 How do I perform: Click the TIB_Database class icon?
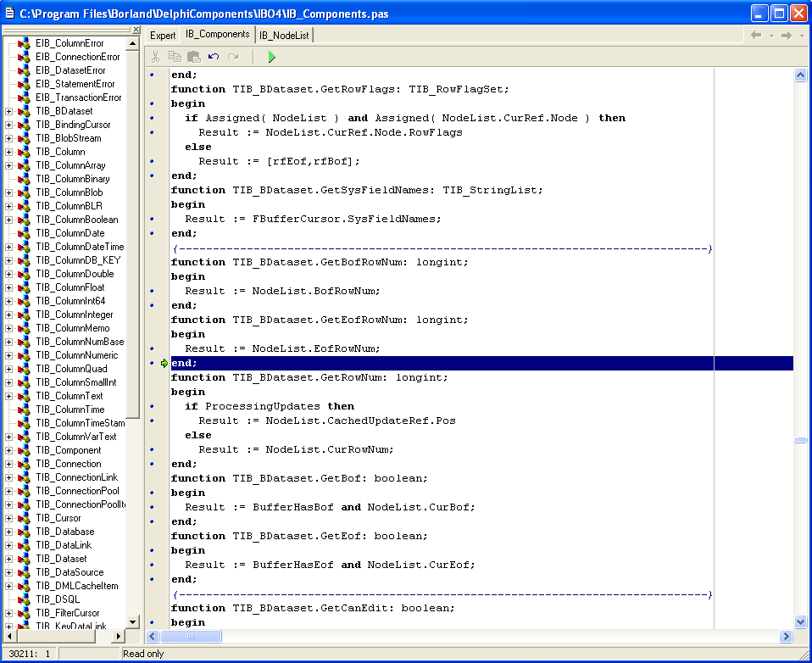point(24,532)
